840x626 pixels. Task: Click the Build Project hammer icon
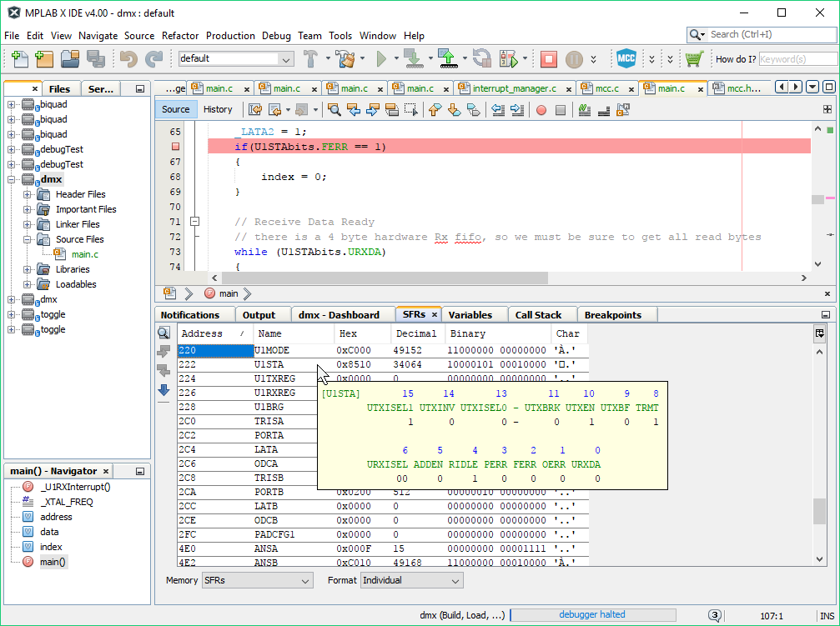tap(311, 59)
